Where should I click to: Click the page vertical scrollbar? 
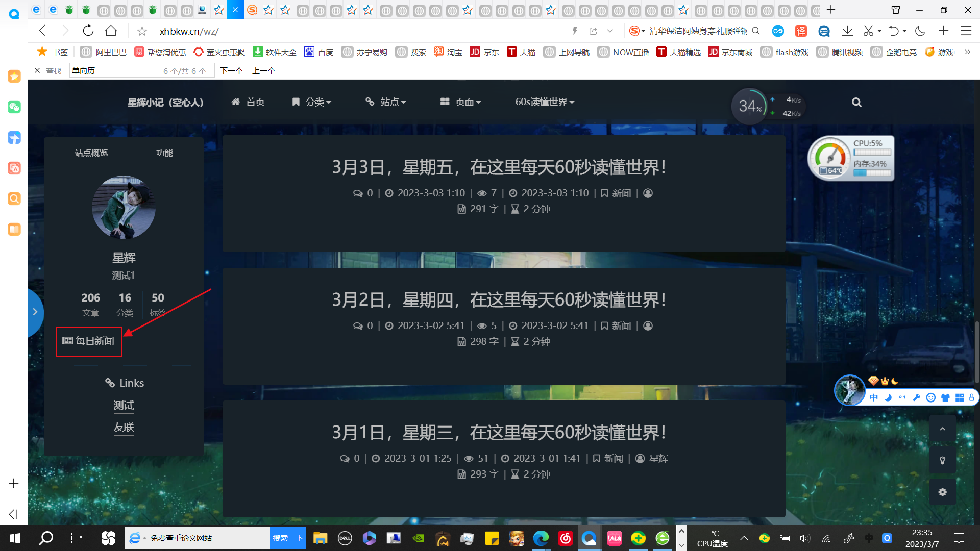976,352
